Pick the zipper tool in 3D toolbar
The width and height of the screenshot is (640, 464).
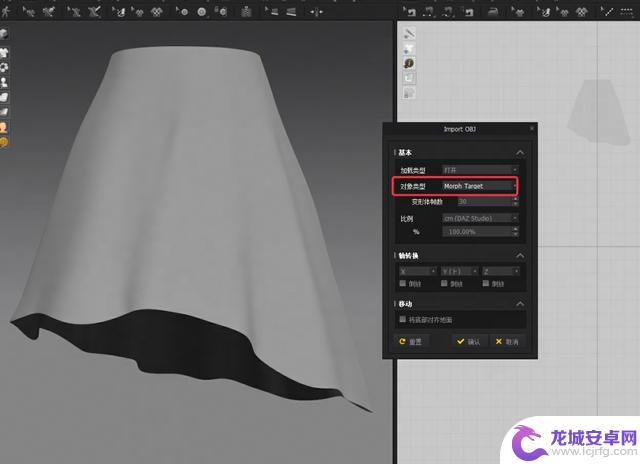click(x=246, y=12)
